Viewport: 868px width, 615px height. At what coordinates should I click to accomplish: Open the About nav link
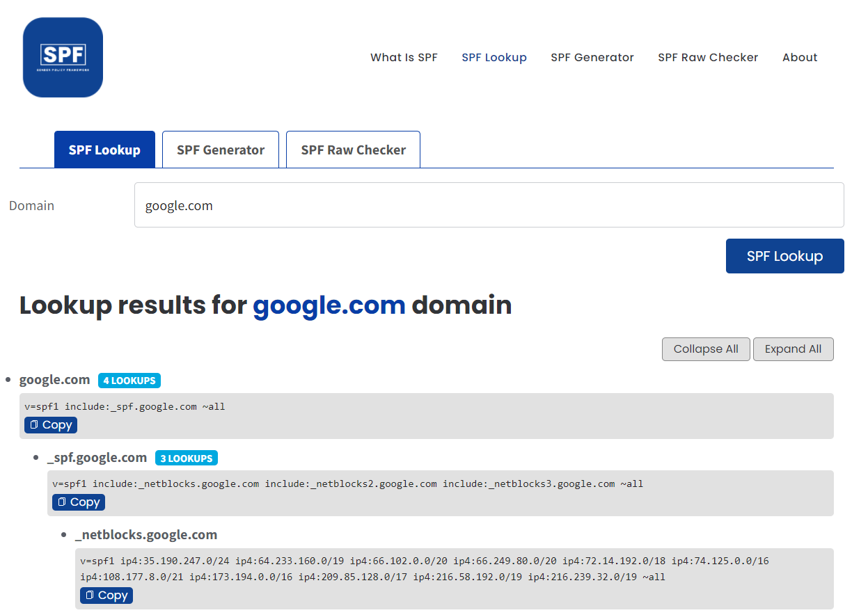(800, 58)
